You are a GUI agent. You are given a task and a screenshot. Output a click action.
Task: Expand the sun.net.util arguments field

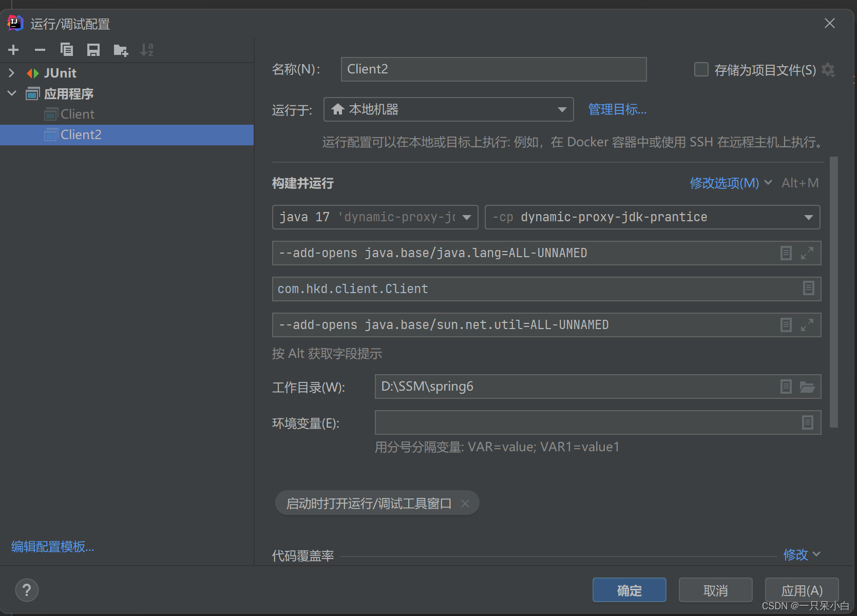[807, 325]
